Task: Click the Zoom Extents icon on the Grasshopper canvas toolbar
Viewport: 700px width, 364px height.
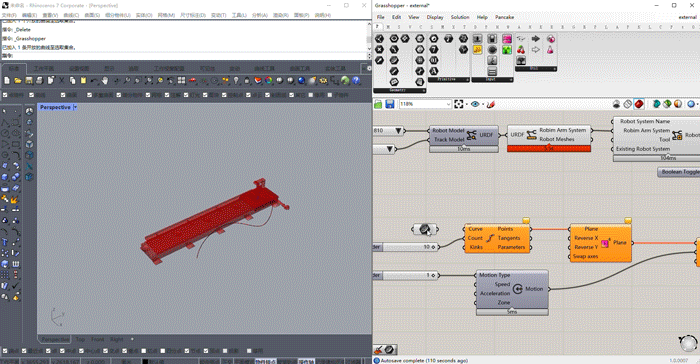Action: pos(458,104)
